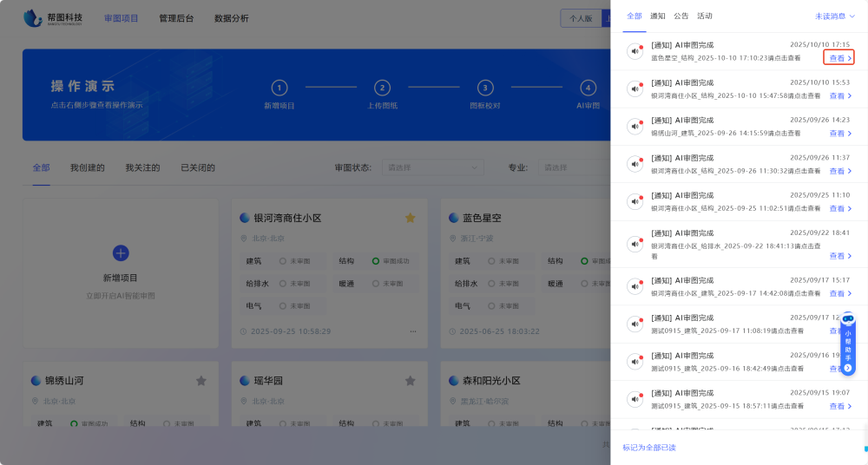
Task: Click the 标记为全部已读 link
Action: [x=648, y=448]
